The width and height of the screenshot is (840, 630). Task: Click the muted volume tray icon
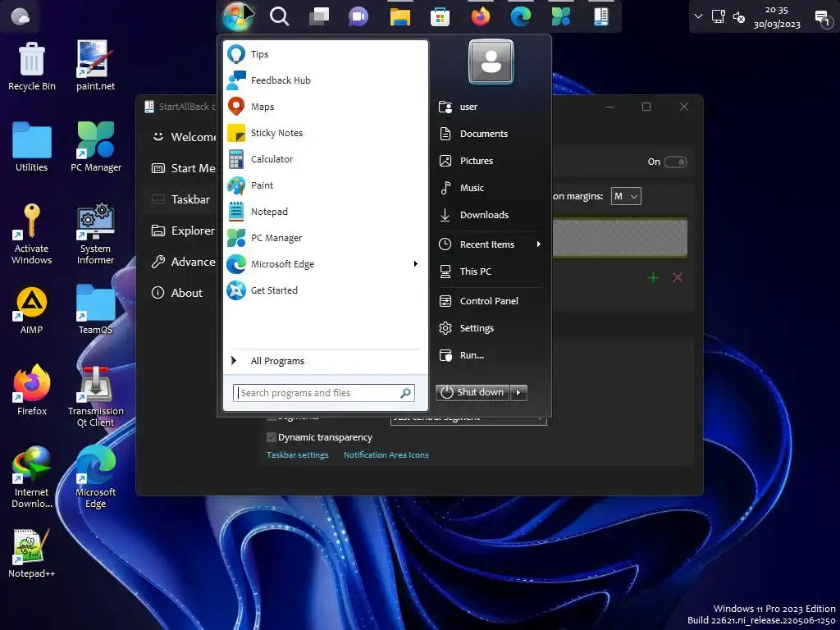739,17
